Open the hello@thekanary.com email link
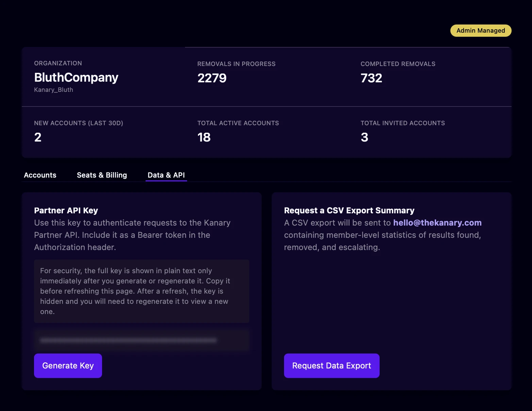The width and height of the screenshot is (532, 411). tap(437, 223)
